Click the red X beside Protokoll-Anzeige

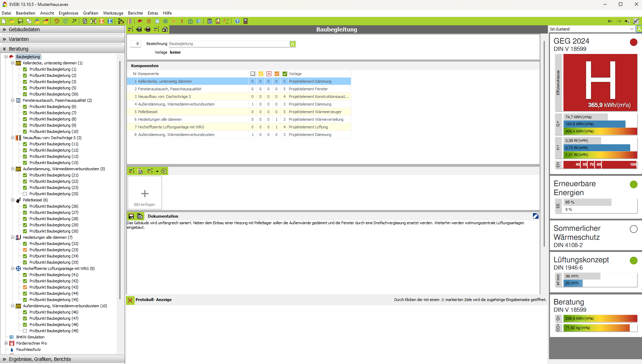[130, 300]
